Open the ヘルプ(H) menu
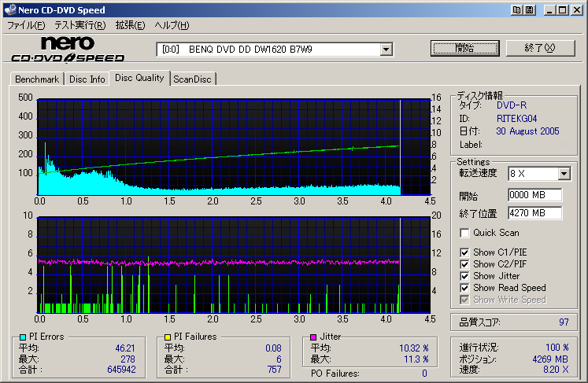588x383 pixels. (172, 25)
